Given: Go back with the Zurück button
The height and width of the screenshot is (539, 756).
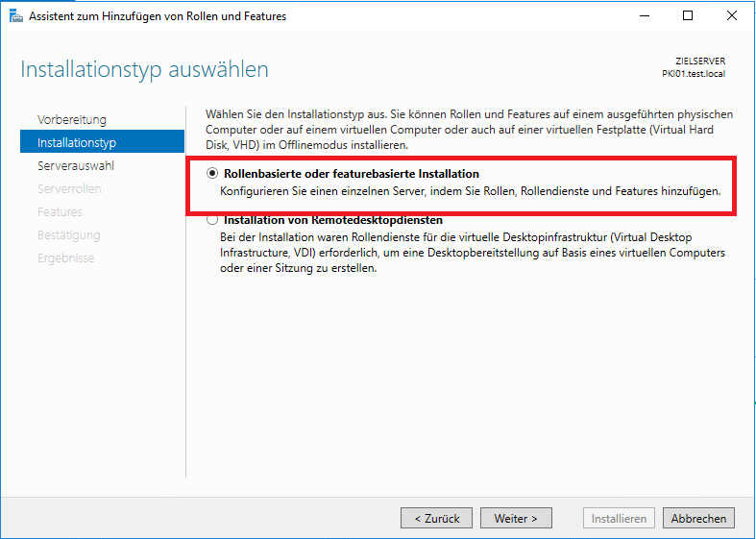Looking at the screenshot, I should (x=436, y=518).
